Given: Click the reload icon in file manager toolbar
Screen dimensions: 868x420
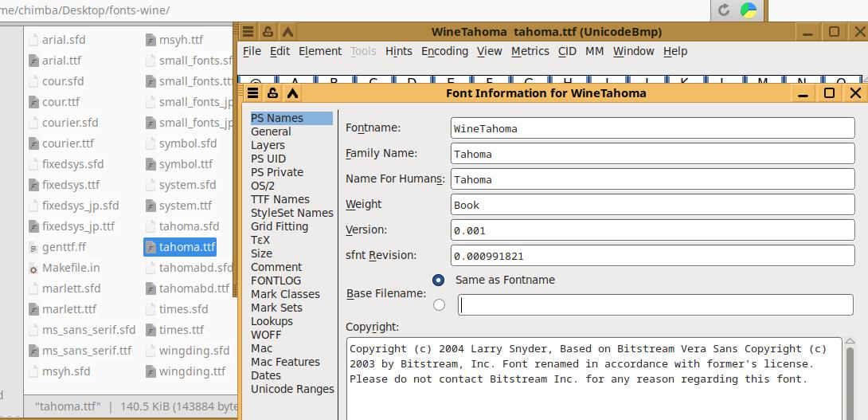Looking at the screenshot, I should 724,10.
